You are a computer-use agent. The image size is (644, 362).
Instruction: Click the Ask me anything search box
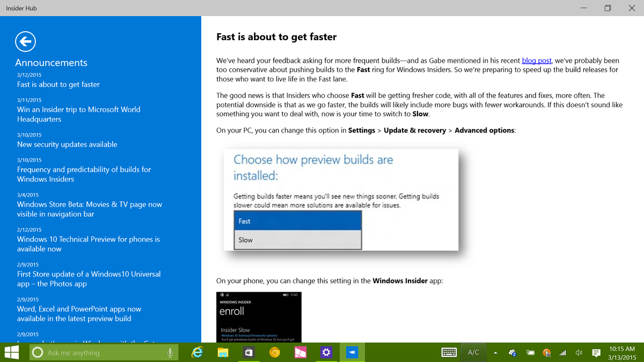(102, 352)
